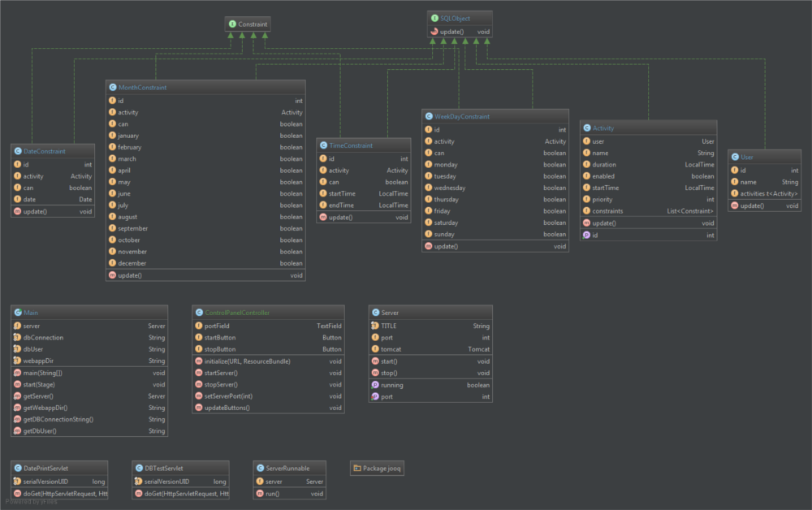
Task: Click the setServerPort(int) row
Action: [x=268, y=396]
